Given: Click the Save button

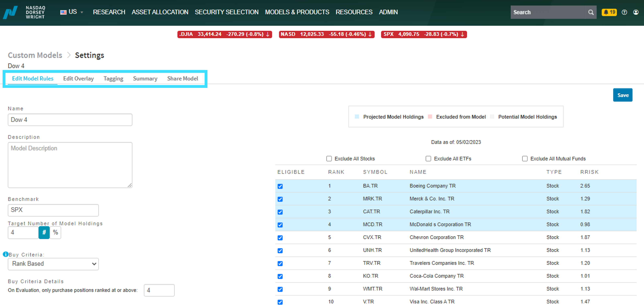Looking at the screenshot, I should click(x=623, y=95).
